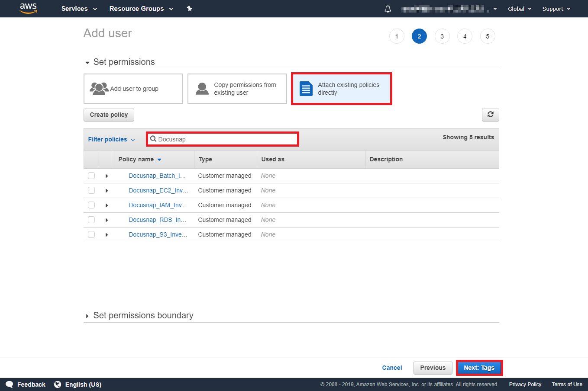The image size is (588, 391).
Task: Open the Docusnap_S3_Inve… policy link
Action: pos(158,234)
